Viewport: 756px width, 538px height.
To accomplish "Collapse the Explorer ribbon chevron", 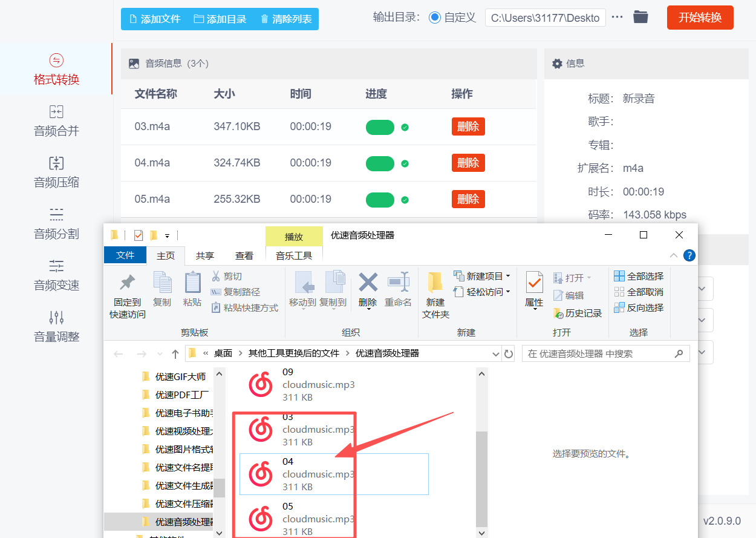I will coord(674,255).
